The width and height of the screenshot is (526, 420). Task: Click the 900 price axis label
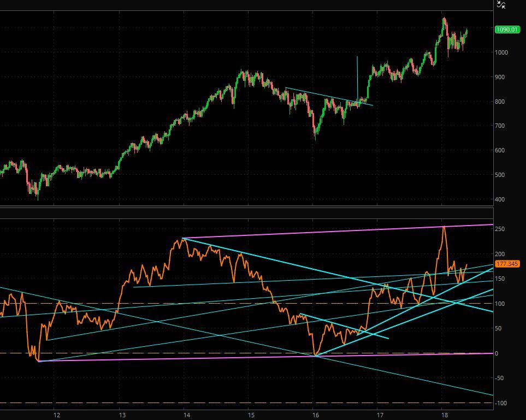[x=500, y=77]
